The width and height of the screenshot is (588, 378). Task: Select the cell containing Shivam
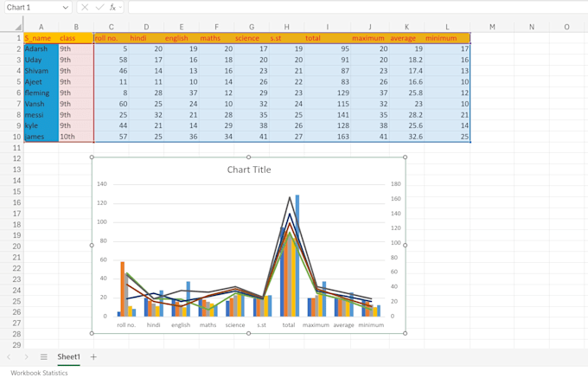tap(41, 71)
